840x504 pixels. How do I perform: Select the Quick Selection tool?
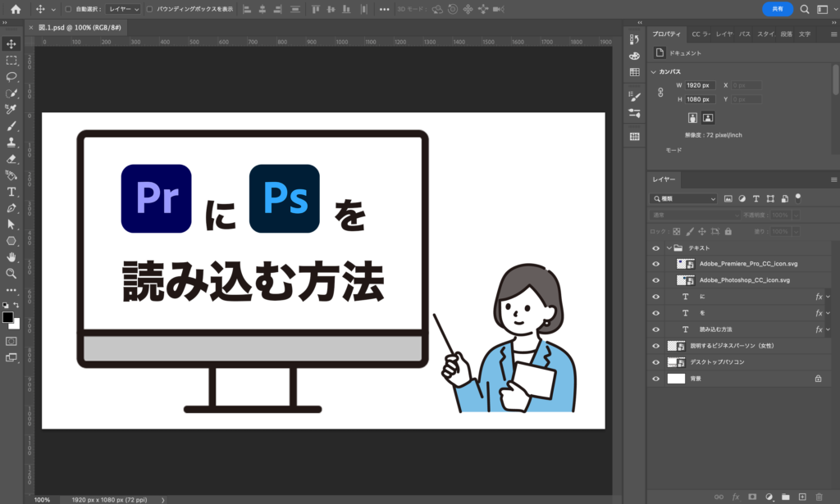tap(11, 93)
